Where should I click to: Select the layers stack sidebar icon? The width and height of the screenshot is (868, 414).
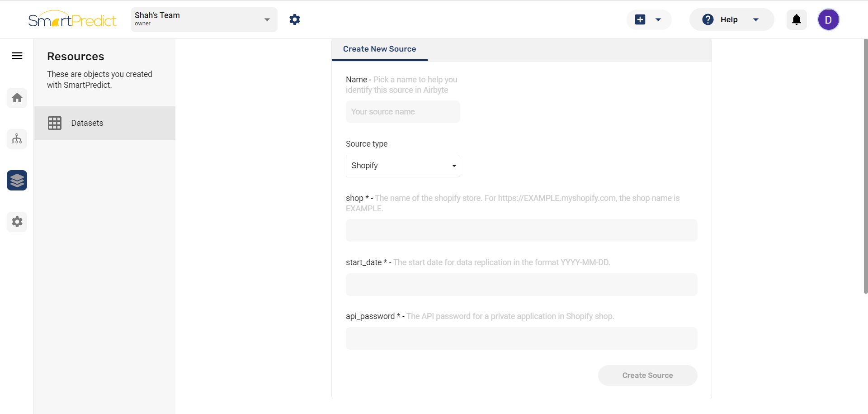tap(17, 180)
